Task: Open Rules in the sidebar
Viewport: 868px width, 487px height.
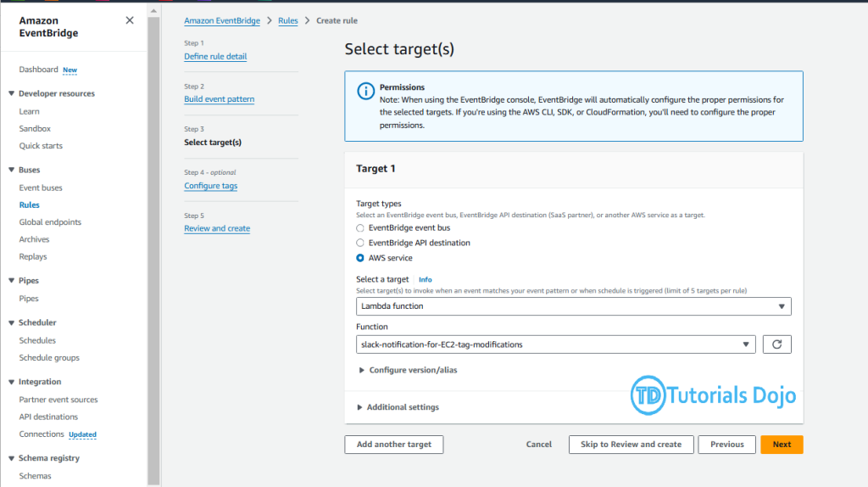Action: 29,205
